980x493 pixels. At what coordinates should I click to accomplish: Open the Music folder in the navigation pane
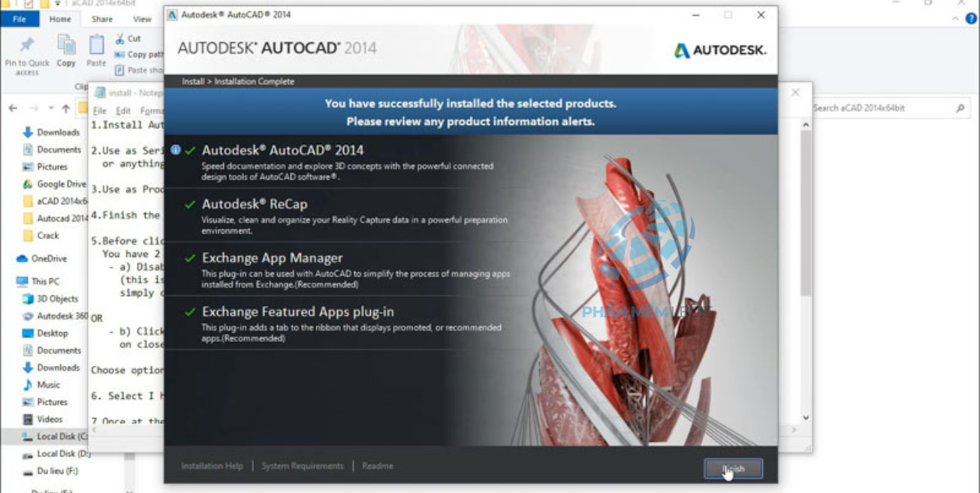[x=41, y=385]
